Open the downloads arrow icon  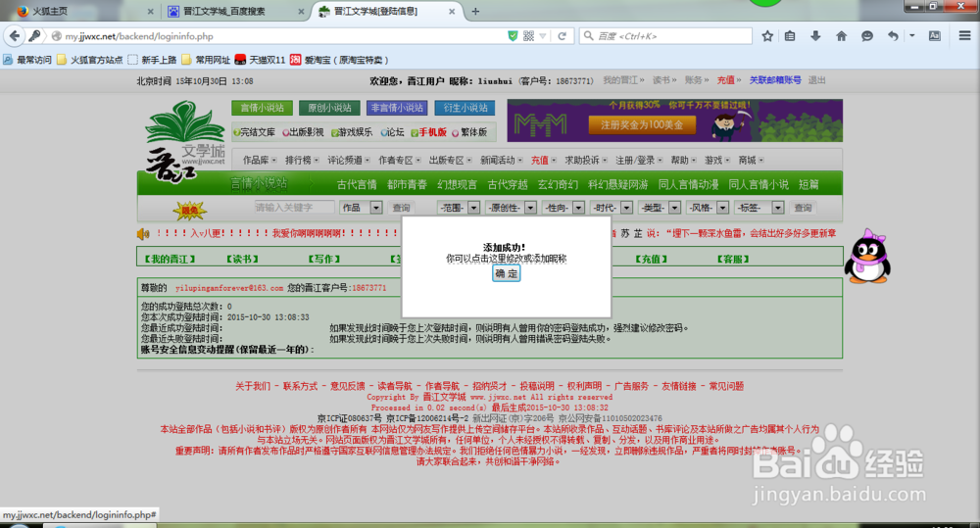[815, 36]
